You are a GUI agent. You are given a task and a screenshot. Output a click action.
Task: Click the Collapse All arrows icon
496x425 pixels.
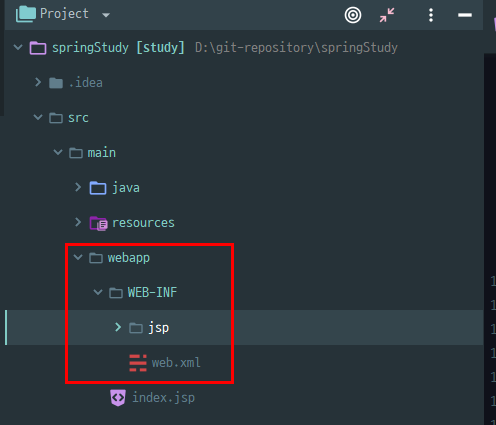click(387, 15)
